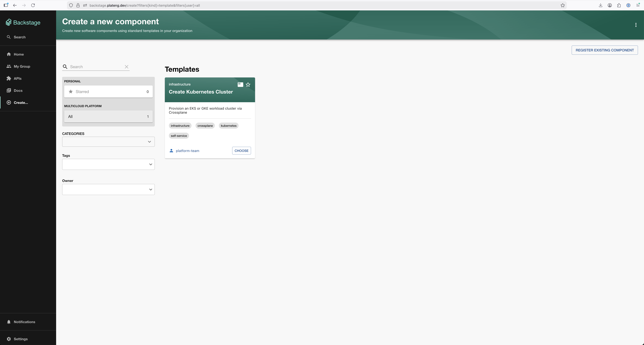Click the Backstage logo
The image size is (644, 345).
pos(23,22)
